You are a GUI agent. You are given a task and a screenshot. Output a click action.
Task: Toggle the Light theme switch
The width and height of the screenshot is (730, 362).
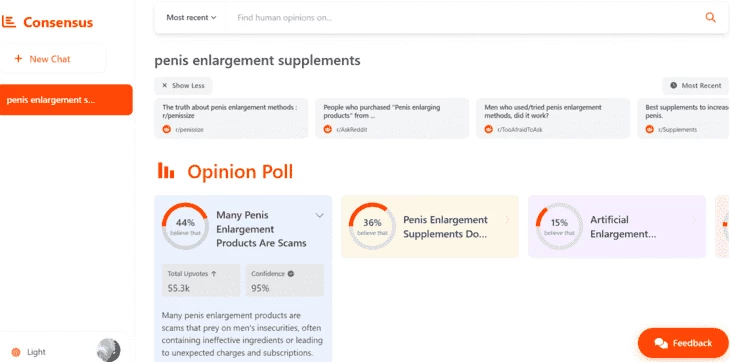(x=29, y=352)
